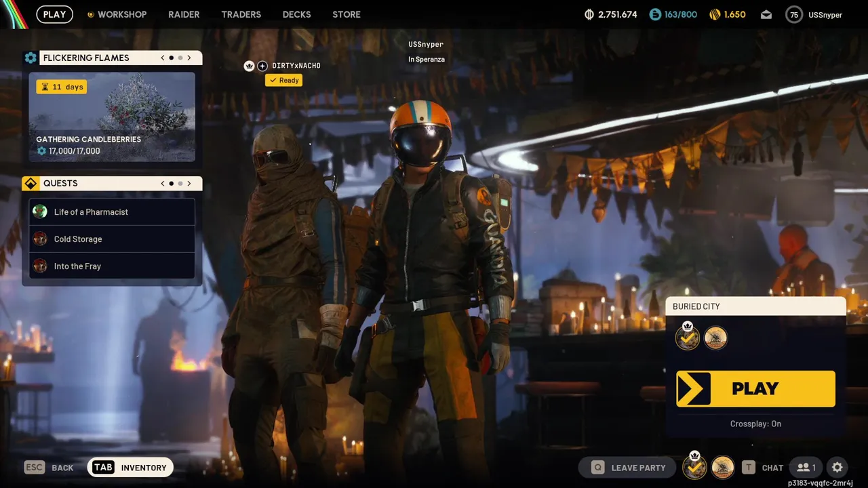The image size is (868, 488).
Task: Click the In Speranza status text
Action: [x=427, y=60]
